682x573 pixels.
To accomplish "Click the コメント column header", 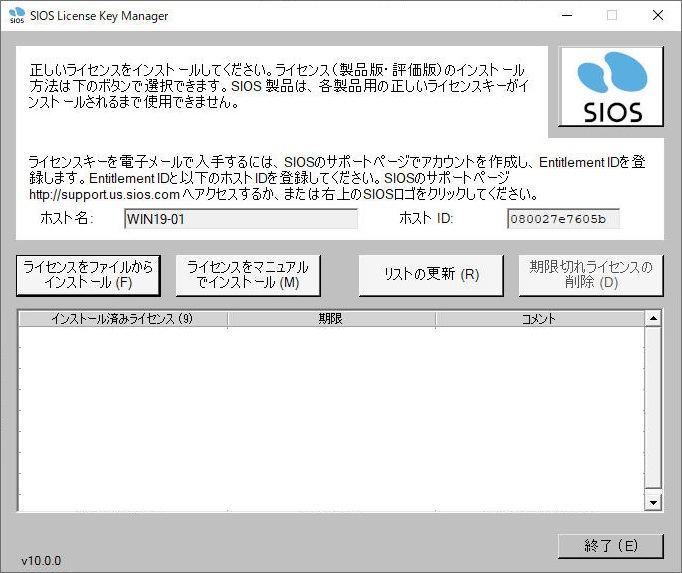I will point(539,320).
